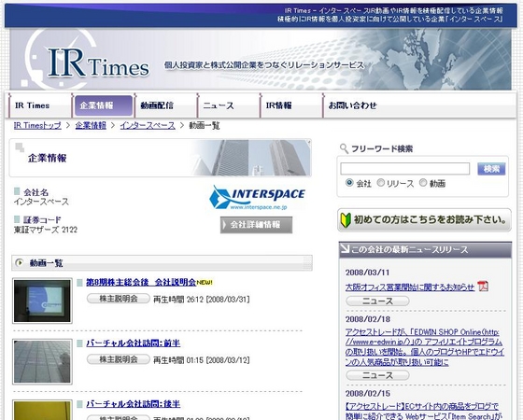Select the 会社 radio button
523x420 pixels.
pos(349,183)
